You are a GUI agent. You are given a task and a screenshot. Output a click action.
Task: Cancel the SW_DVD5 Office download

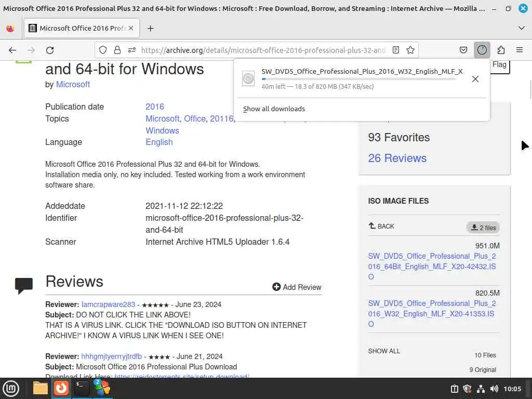tap(475, 79)
